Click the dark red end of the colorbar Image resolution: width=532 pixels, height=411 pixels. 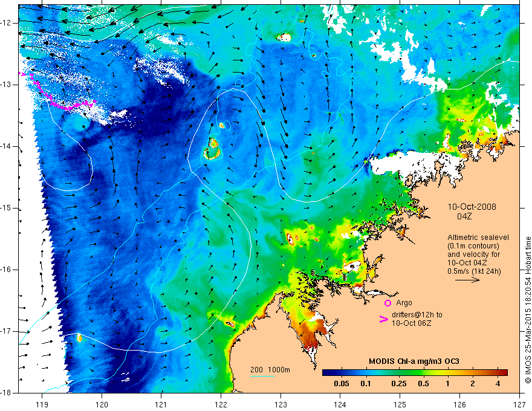(x=503, y=373)
